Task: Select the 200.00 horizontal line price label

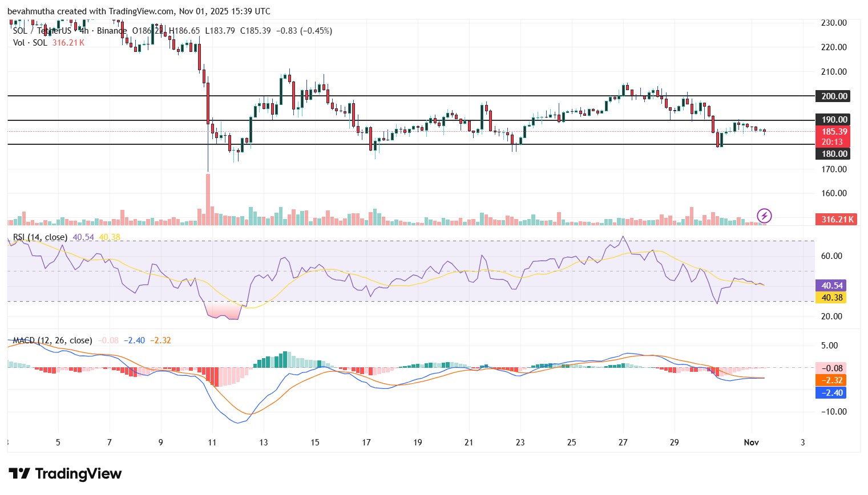Action: point(834,96)
